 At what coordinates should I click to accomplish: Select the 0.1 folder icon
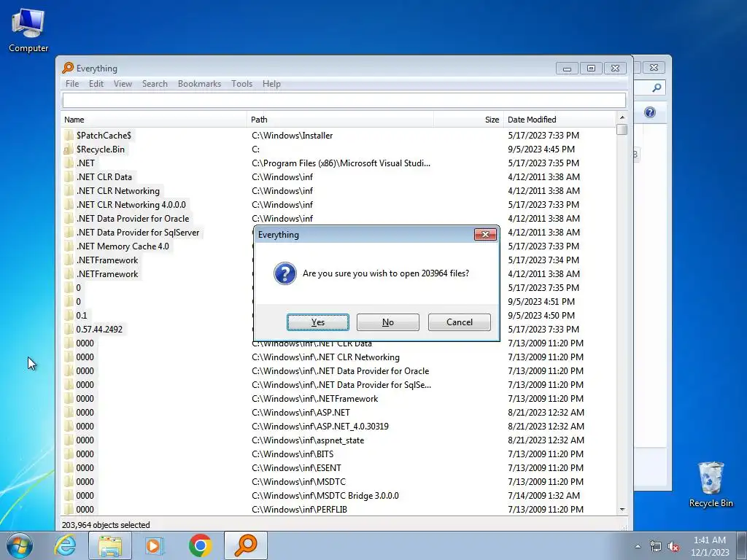(69, 316)
